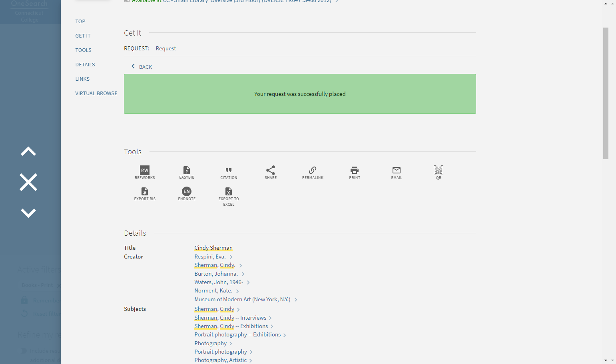This screenshot has height=364, width=616.
Task: Jump to the Links section
Action: (82, 79)
